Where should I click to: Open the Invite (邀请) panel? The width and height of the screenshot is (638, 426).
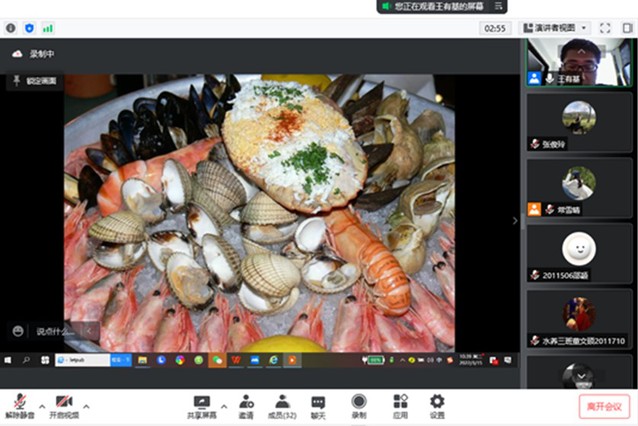[245, 404]
